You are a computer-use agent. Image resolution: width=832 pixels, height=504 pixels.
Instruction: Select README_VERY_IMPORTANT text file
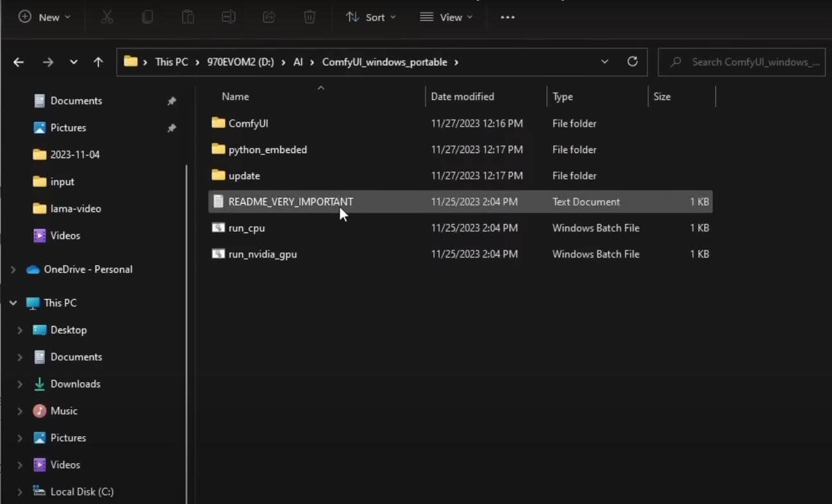click(460, 202)
